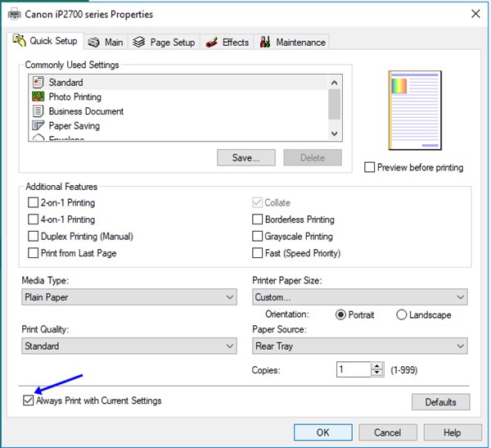Click the Cancel button
Screen dimensions: 491x448
tap(388, 432)
